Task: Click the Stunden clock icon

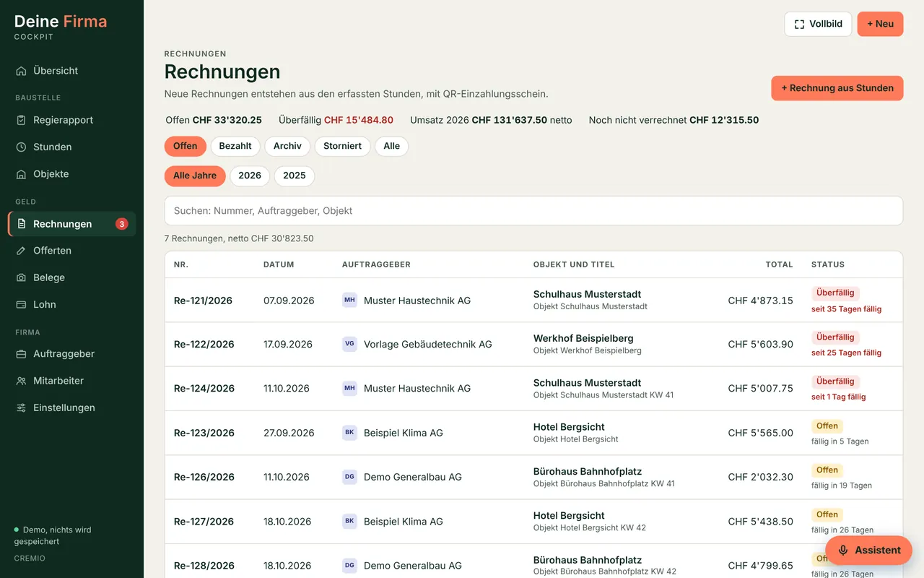Action: click(x=21, y=147)
